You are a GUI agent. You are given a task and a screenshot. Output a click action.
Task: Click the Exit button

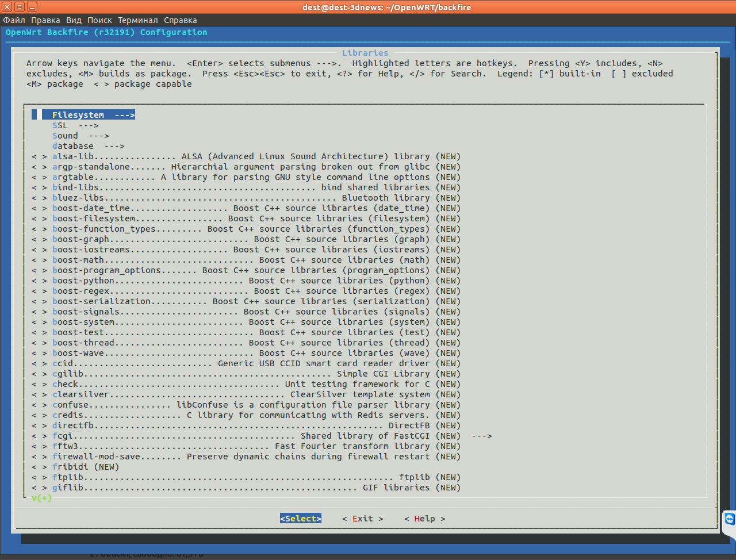pyautogui.click(x=363, y=519)
